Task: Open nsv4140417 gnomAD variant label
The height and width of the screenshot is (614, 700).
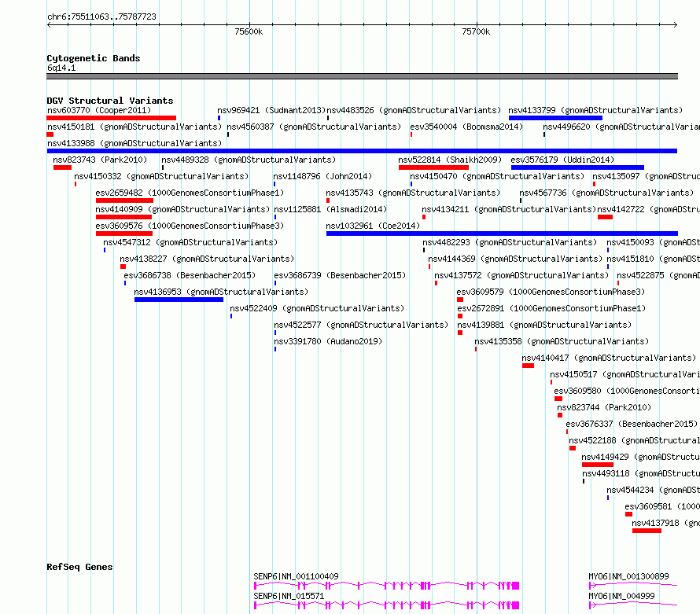Action: pyautogui.click(x=609, y=358)
